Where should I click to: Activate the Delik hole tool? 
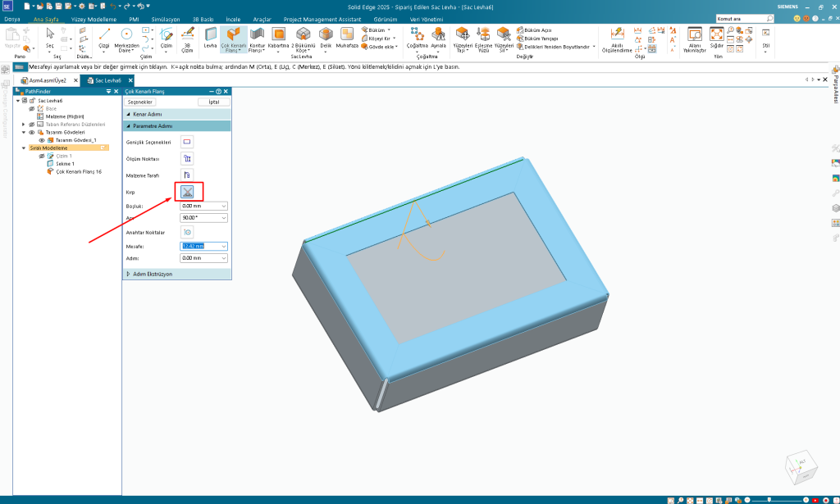click(326, 37)
